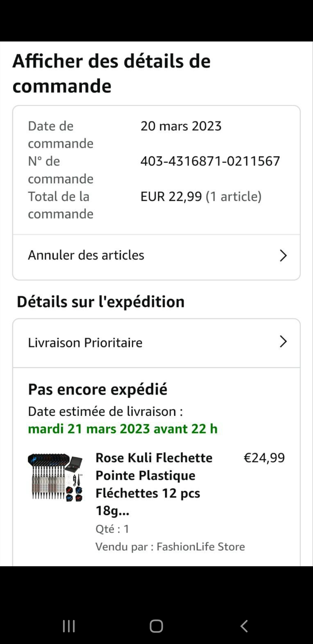This screenshot has width=313, height=644.
Task: Tap the order number 403-4316871-0211567
Action: pyautogui.click(x=210, y=161)
